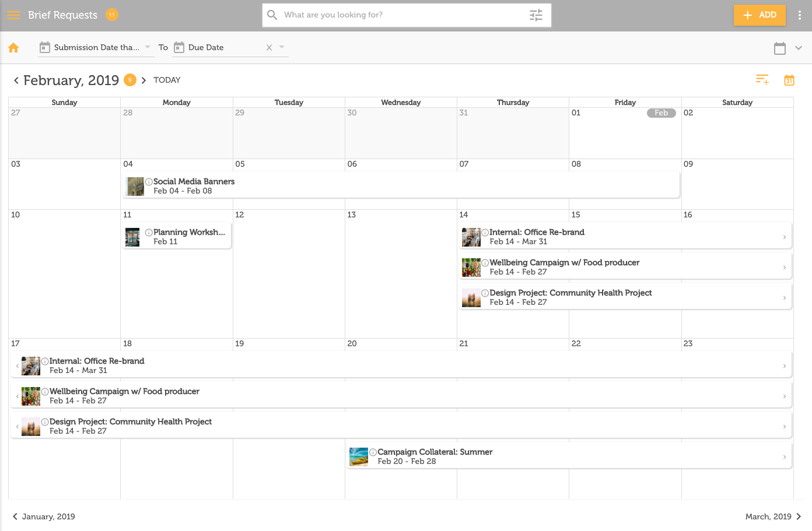Screen dimensions: 812x531
Task: Open the vertical dots options menu
Action: click(799, 15)
